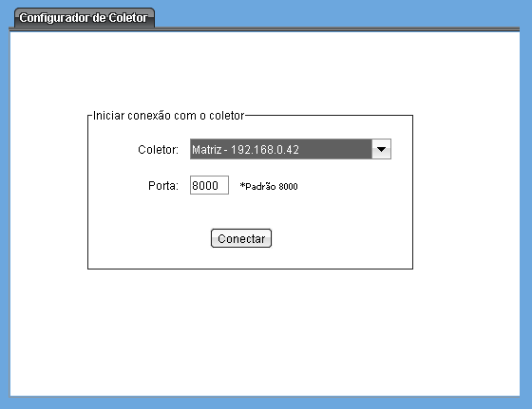Focus the Porta input field
The width and height of the screenshot is (532, 409).
coord(209,185)
